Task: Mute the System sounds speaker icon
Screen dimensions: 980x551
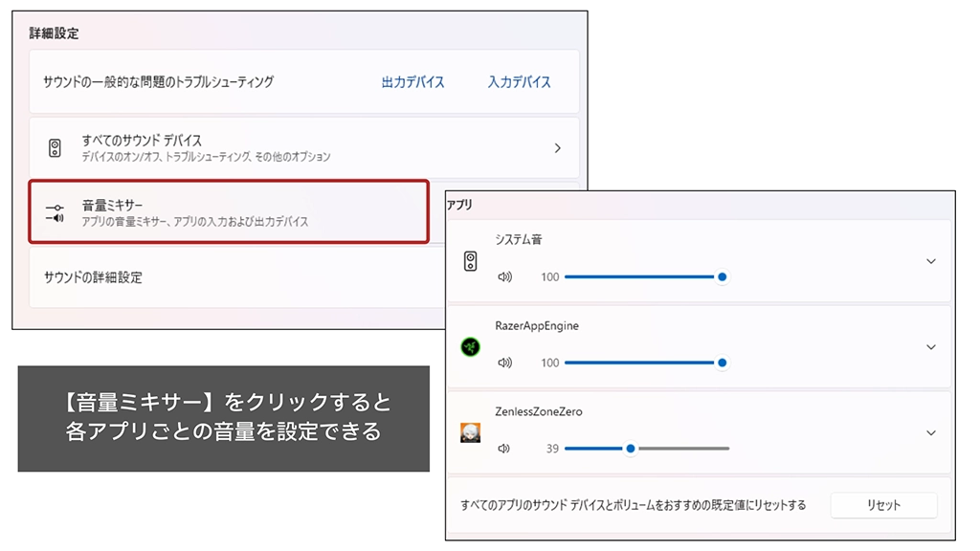Action: 504,277
